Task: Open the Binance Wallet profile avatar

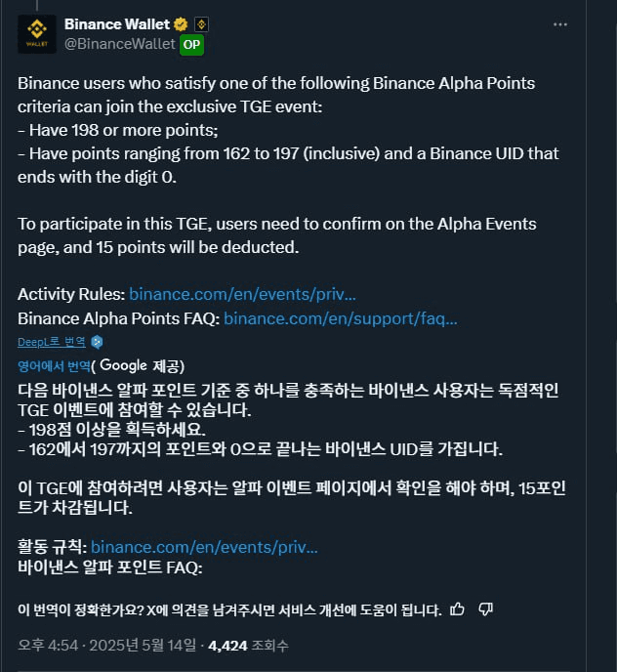Action: (37, 34)
